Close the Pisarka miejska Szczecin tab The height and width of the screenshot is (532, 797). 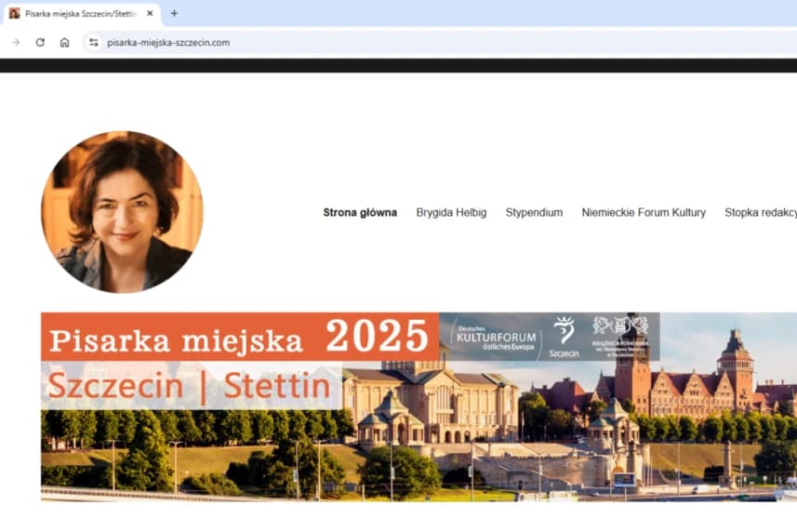(150, 14)
